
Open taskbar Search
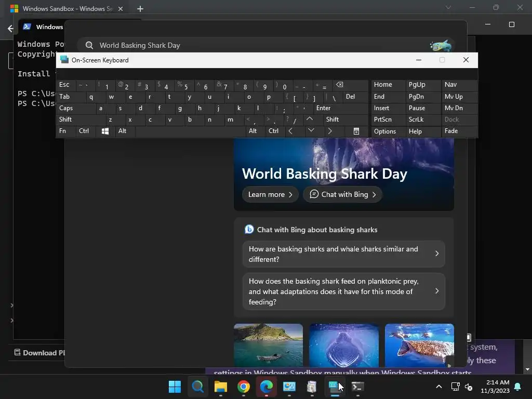point(198,387)
